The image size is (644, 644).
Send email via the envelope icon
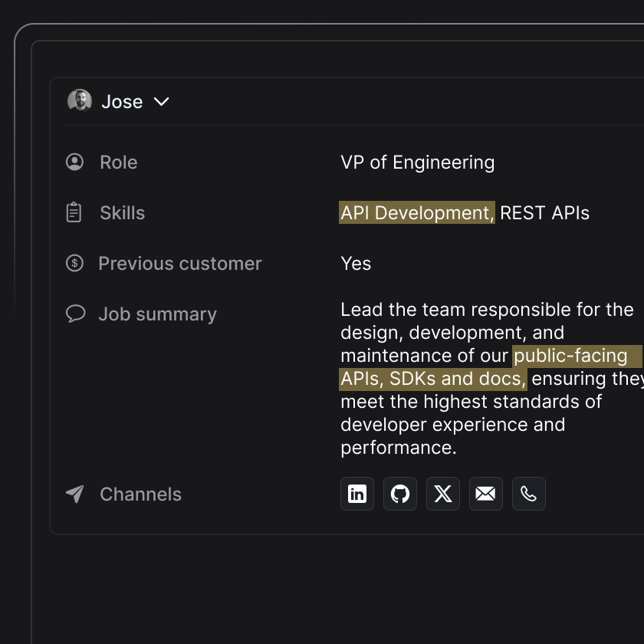click(x=486, y=494)
